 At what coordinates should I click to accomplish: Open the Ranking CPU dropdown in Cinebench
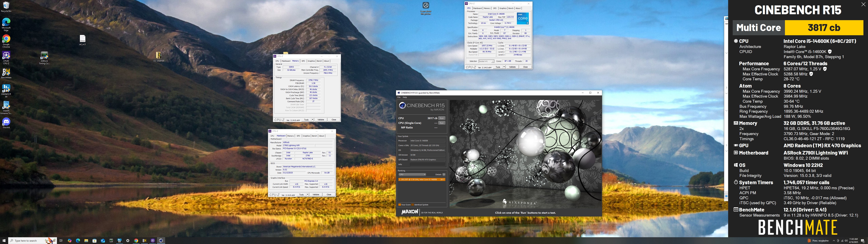coord(412,175)
